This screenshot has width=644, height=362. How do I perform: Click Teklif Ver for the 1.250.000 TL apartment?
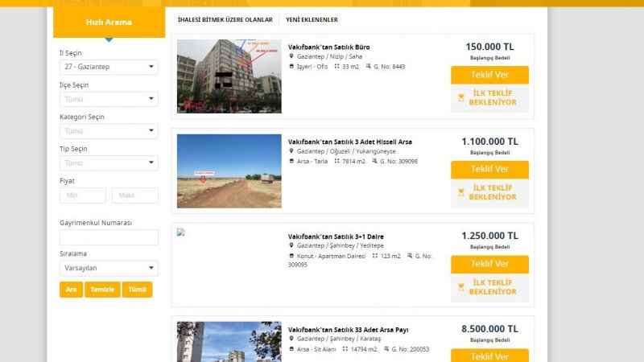(489, 264)
